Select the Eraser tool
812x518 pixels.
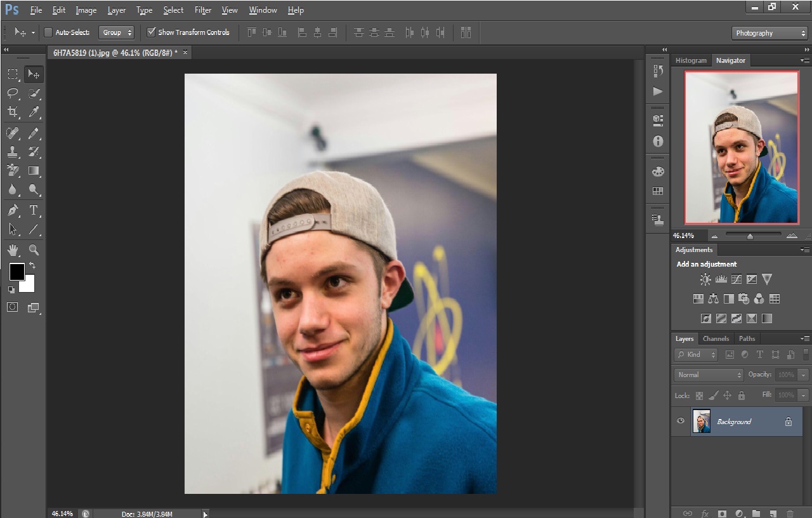tap(13, 171)
